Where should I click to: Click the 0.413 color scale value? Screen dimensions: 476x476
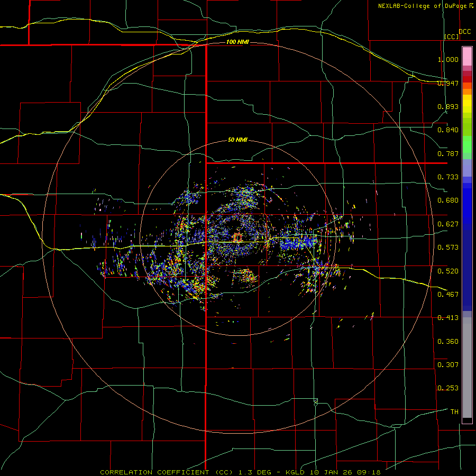[x=448, y=318]
